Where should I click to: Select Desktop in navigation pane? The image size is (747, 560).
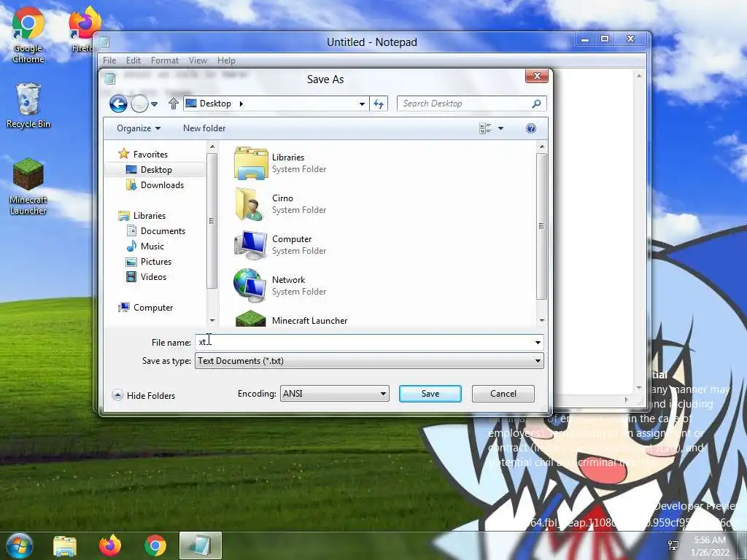156,169
